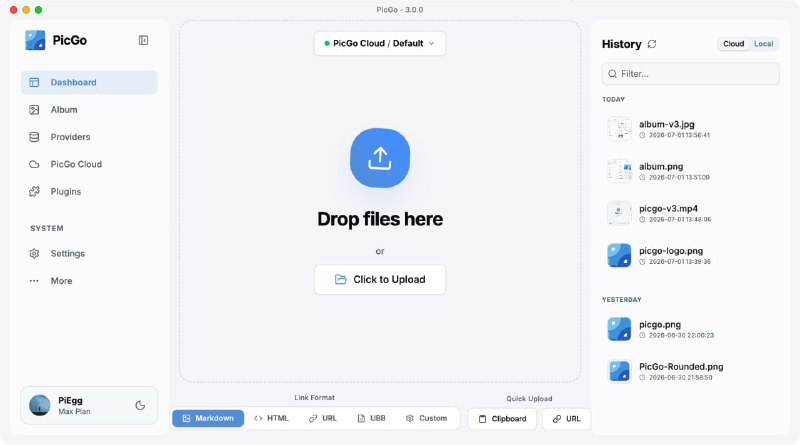Viewport: 800px width, 445px height.
Task: Open PicGo Cloud section
Action: click(89, 164)
